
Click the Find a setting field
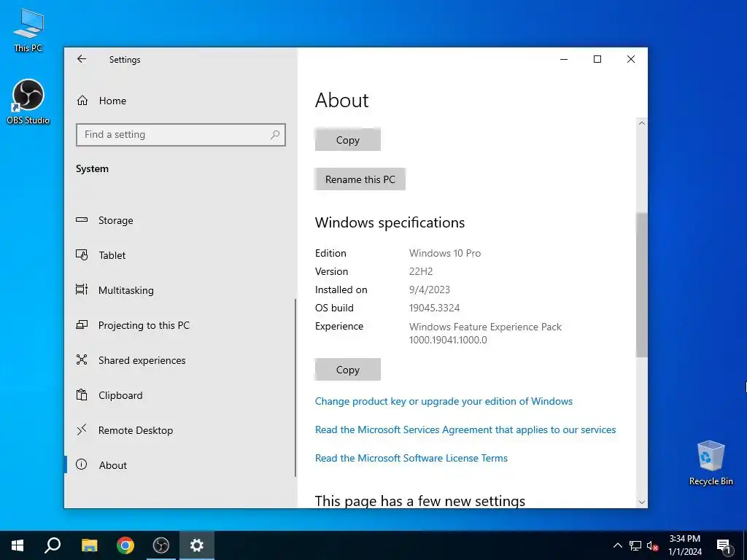coord(181,135)
